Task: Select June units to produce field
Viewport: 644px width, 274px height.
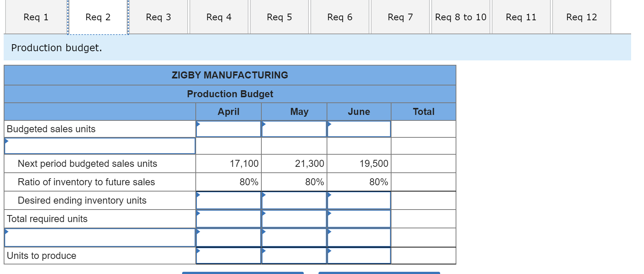Action: (x=359, y=256)
